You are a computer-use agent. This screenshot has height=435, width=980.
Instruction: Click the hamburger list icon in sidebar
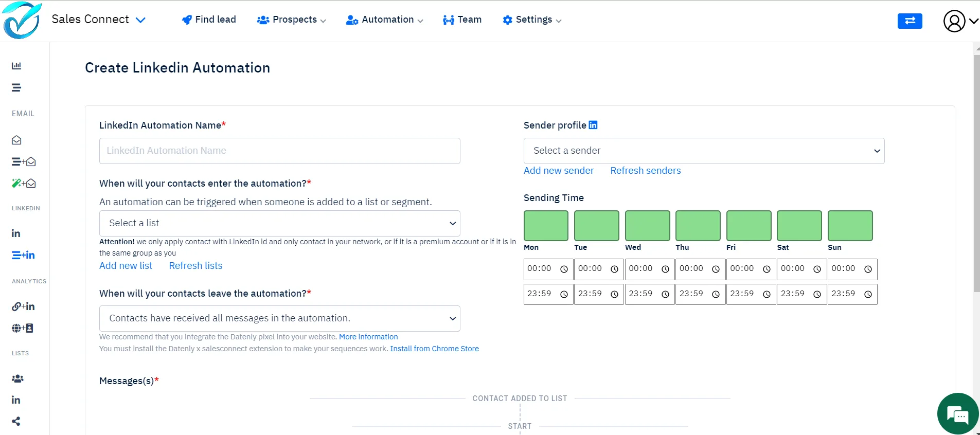point(16,88)
